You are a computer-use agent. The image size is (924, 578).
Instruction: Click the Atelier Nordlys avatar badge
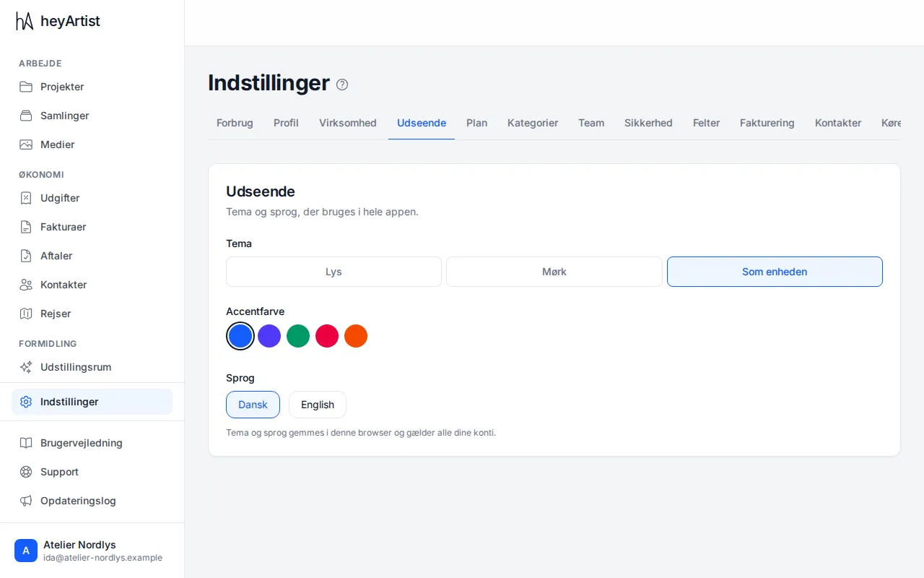pos(26,551)
